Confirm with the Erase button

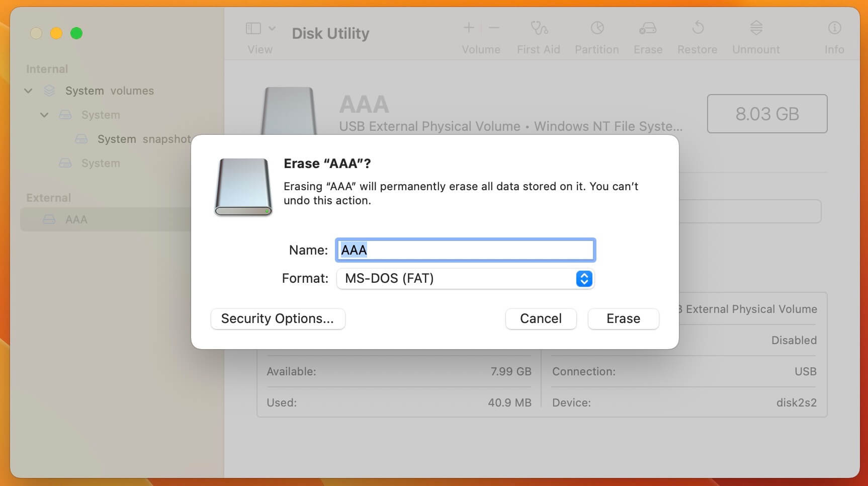pos(623,319)
